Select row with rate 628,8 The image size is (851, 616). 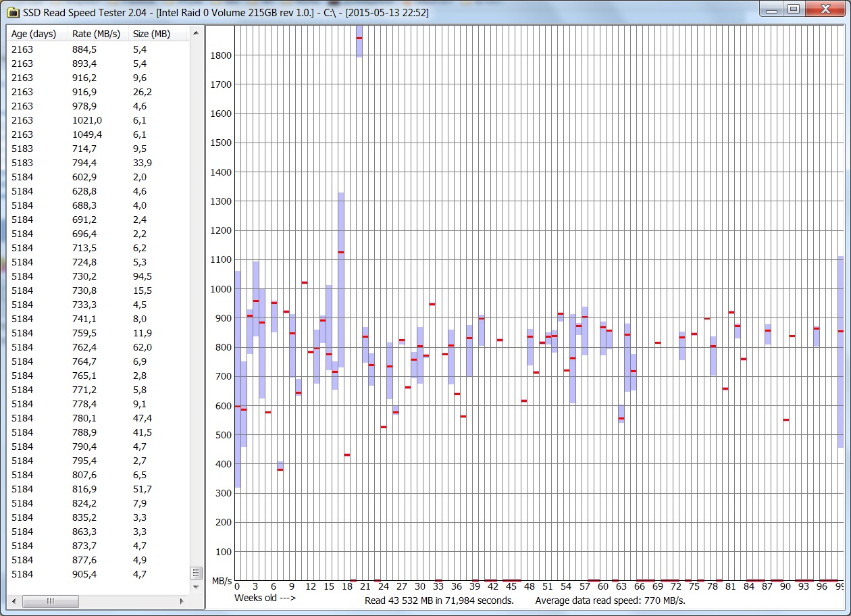(x=97, y=191)
